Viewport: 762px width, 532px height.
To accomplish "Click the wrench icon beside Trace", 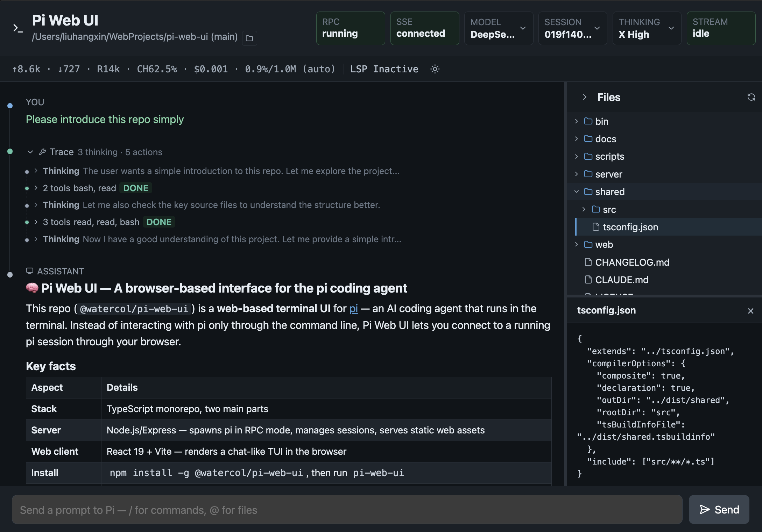I will click(x=42, y=152).
